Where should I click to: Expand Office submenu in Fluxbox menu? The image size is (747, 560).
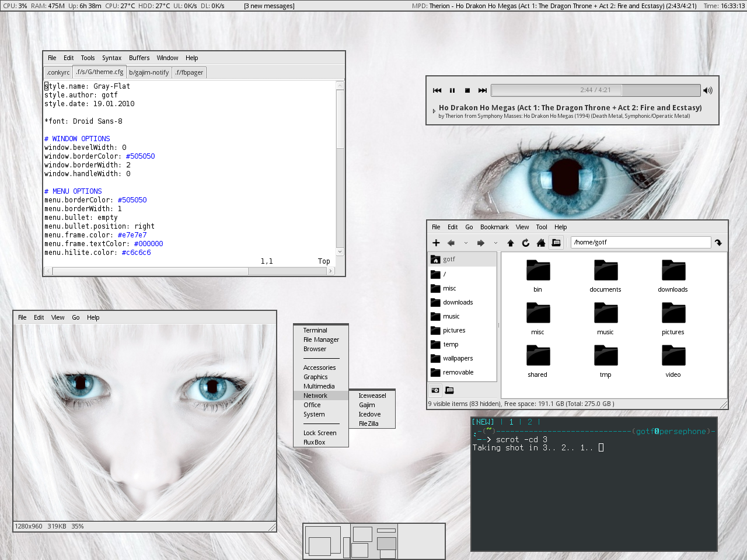(321, 405)
